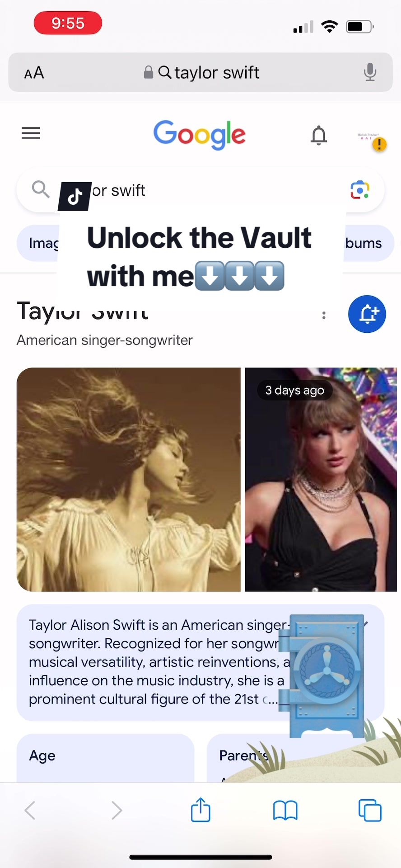The image size is (401, 868).
Task: Open three-dot options beside Taylor Swift
Action: click(x=324, y=315)
